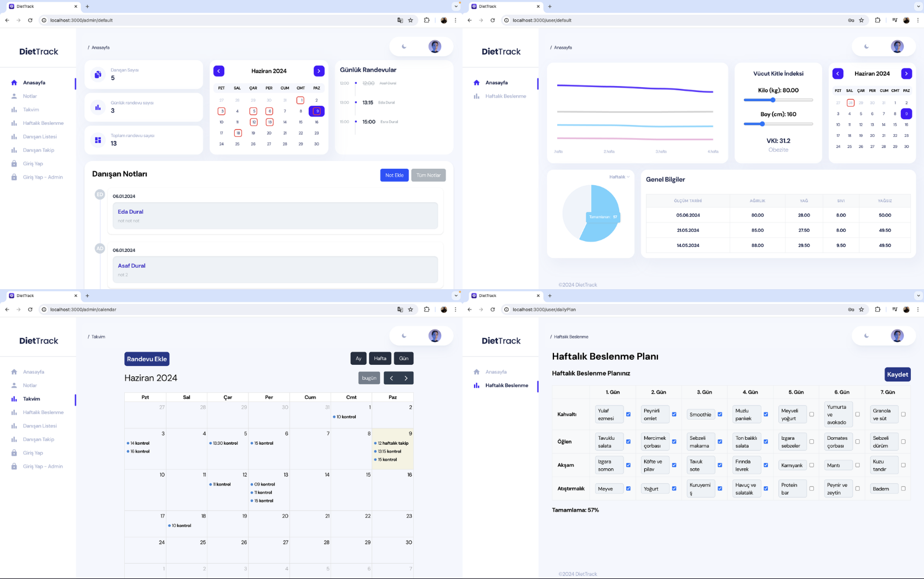This screenshot has width=924, height=579.
Task: Click the Kilo (kg) slider
Action: pos(778,100)
